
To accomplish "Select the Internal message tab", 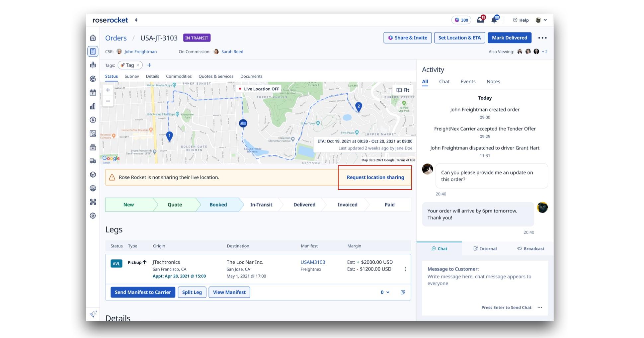I will coord(485,248).
